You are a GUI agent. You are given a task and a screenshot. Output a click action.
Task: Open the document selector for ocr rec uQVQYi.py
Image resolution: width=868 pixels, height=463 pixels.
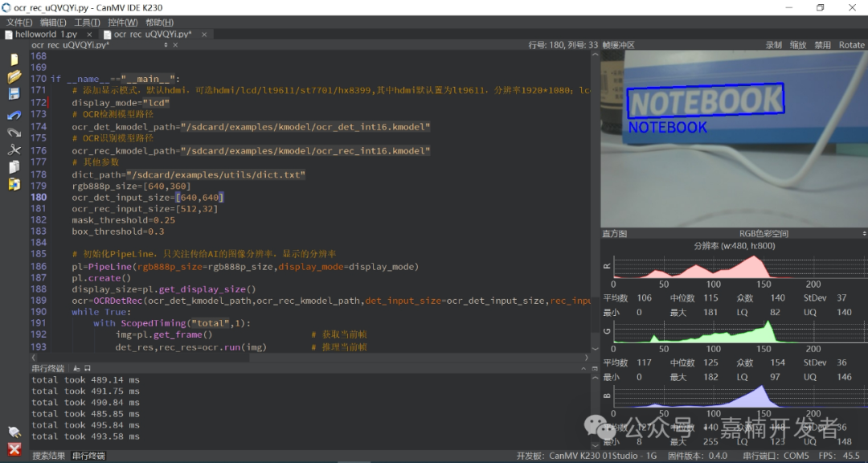(x=96, y=45)
